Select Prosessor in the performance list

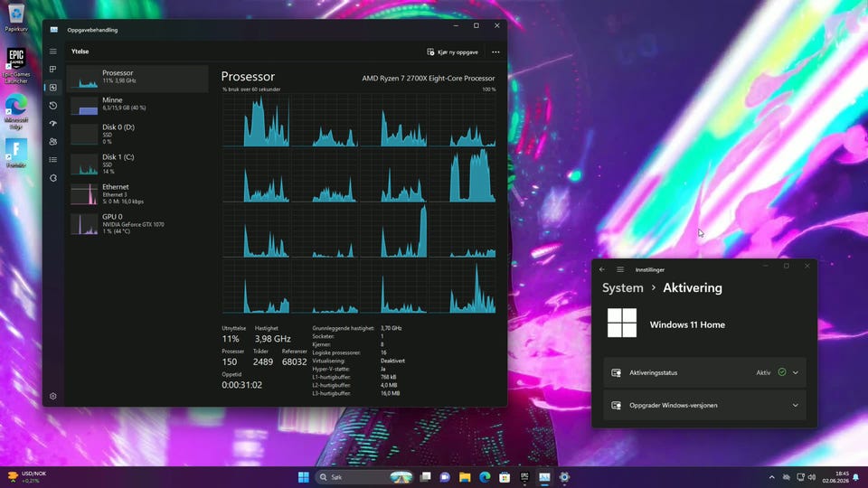pyautogui.click(x=137, y=78)
